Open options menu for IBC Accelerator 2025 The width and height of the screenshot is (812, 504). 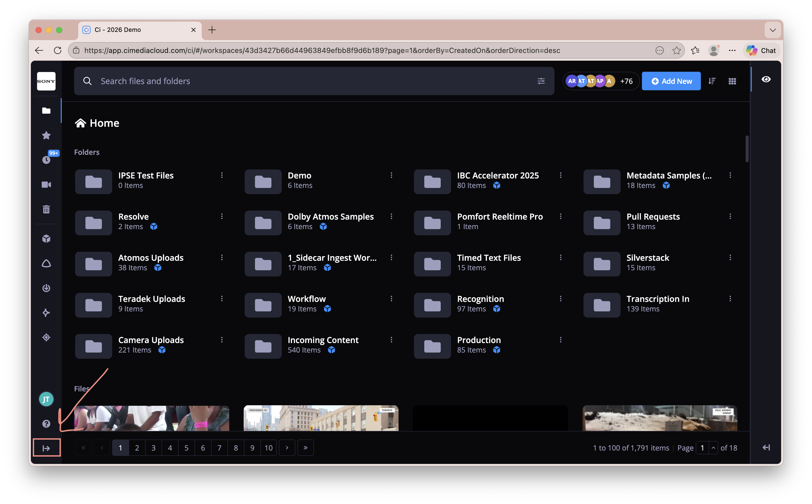click(x=561, y=175)
